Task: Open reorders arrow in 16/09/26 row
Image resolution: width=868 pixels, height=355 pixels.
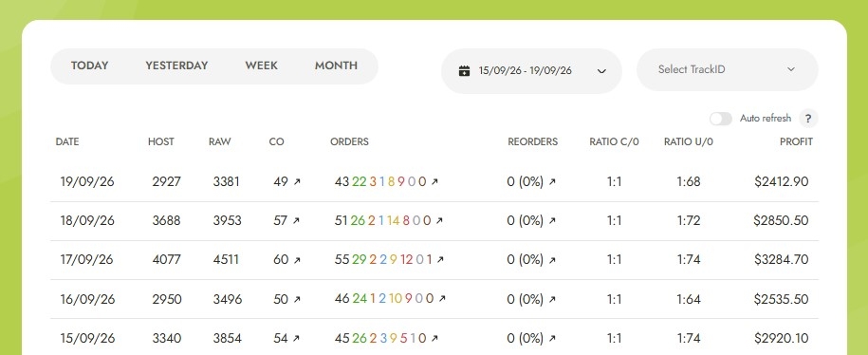Action: [x=552, y=299]
